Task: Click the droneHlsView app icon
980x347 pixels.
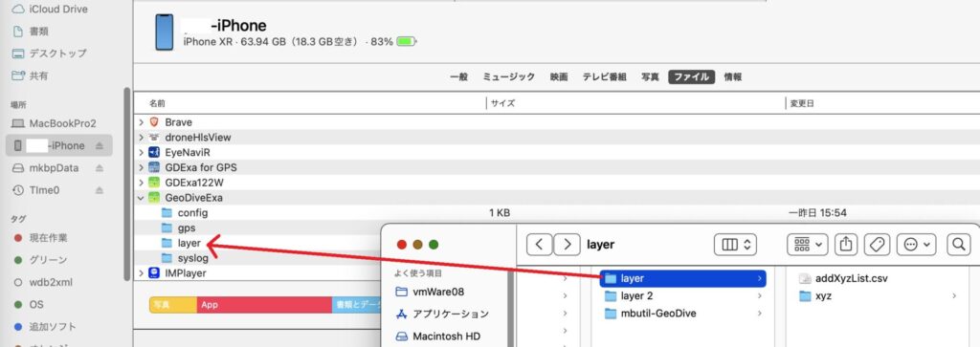Action: point(154,138)
